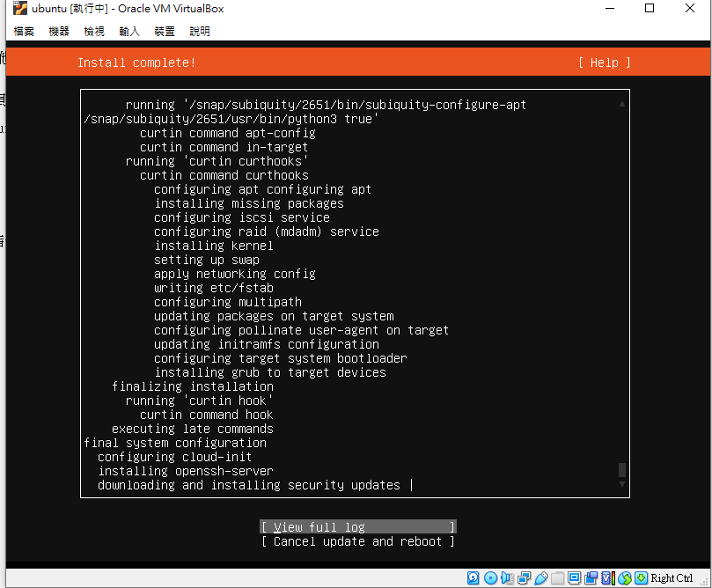Click 'updating initramfs configuration' log line
This screenshot has height=588, width=712.
click(x=267, y=344)
